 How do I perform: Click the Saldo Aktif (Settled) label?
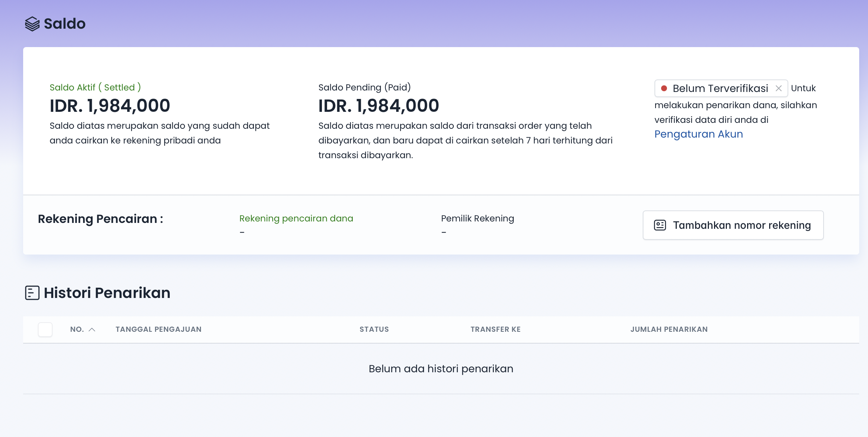95,88
